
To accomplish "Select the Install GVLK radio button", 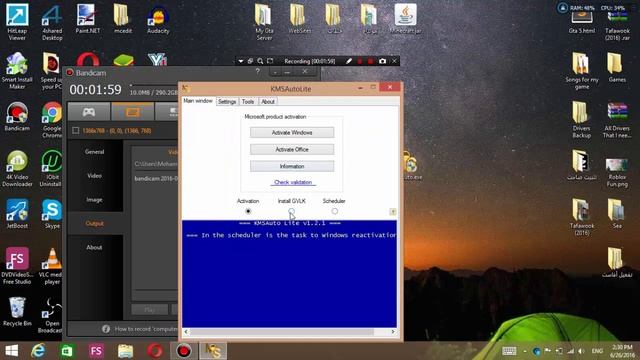I will point(291,211).
